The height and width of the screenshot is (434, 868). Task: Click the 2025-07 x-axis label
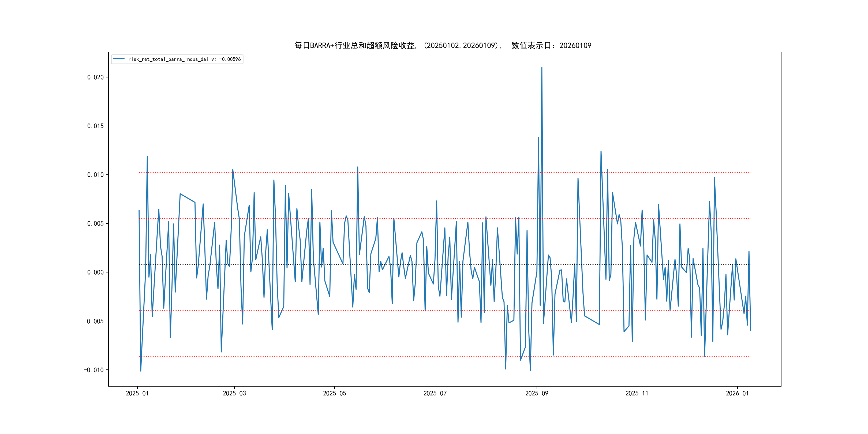[435, 393]
